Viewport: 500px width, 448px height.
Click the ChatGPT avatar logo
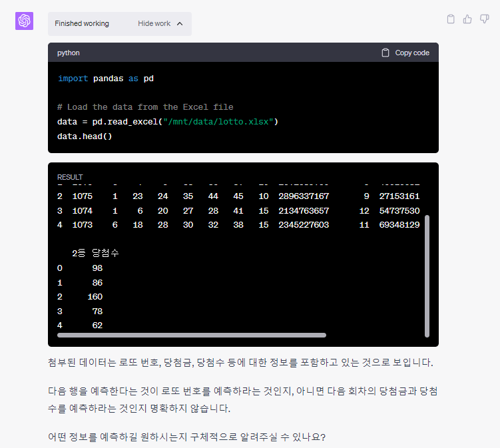click(x=24, y=21)
